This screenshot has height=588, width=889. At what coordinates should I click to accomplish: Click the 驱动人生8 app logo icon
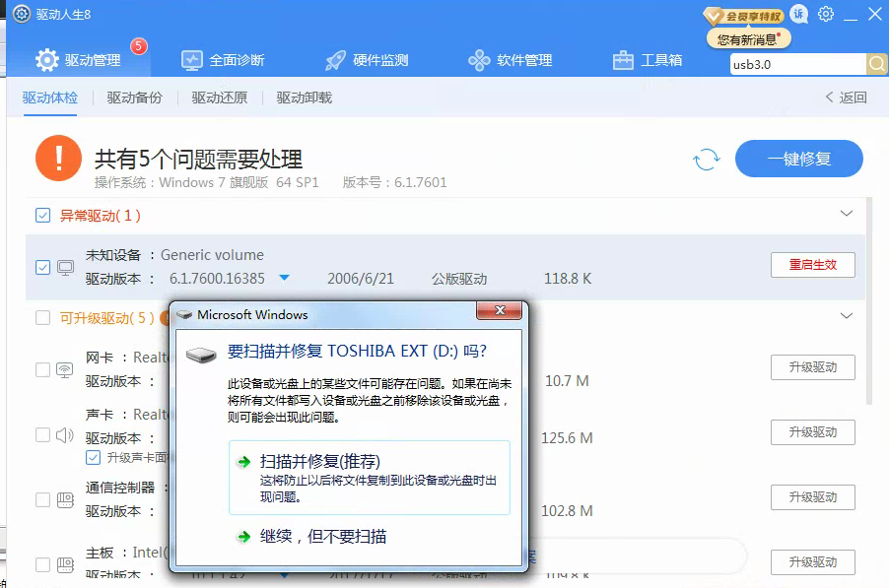click(22, 14)
